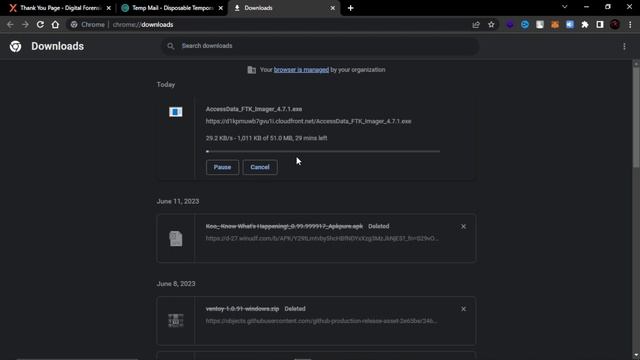
Task: Click the Chrome logo beside Downloads title
Action: click(x=16, y=47)
